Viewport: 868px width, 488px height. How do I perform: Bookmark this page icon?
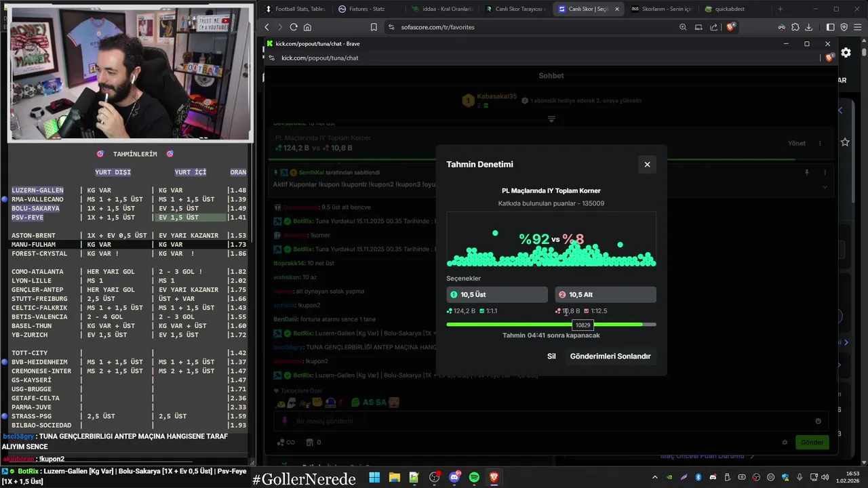(x=374, y=27)
